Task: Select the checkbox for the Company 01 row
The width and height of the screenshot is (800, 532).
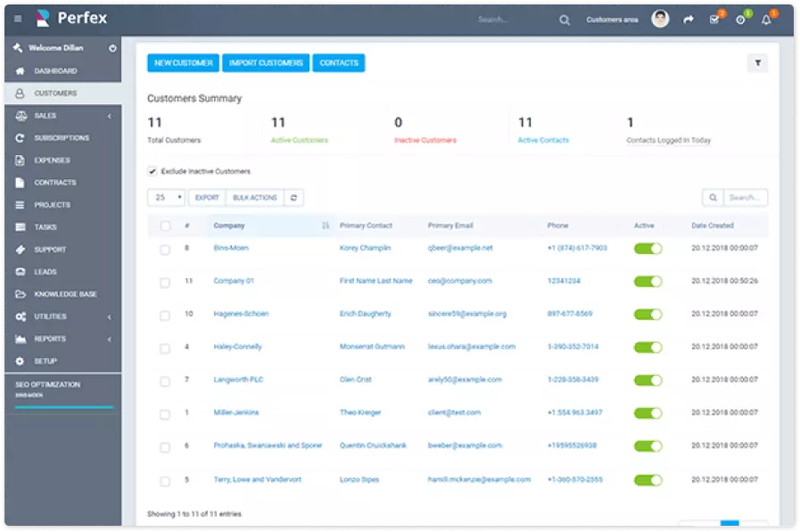Action: click(x=165, y=282)
